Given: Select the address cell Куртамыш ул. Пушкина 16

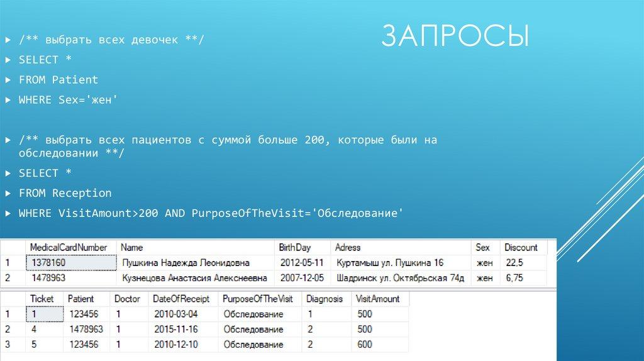Looking at the screenshot, I should (390, 262).
